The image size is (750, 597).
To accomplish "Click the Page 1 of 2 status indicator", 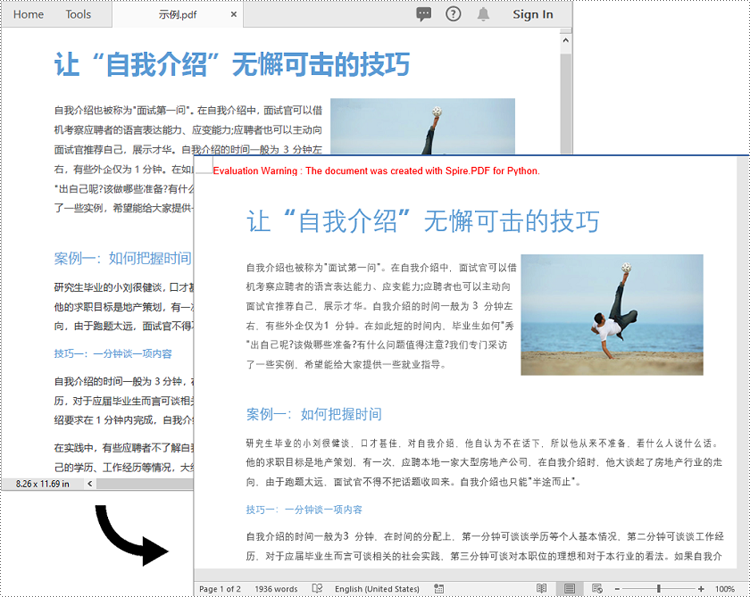I will [x=220, y=589].
